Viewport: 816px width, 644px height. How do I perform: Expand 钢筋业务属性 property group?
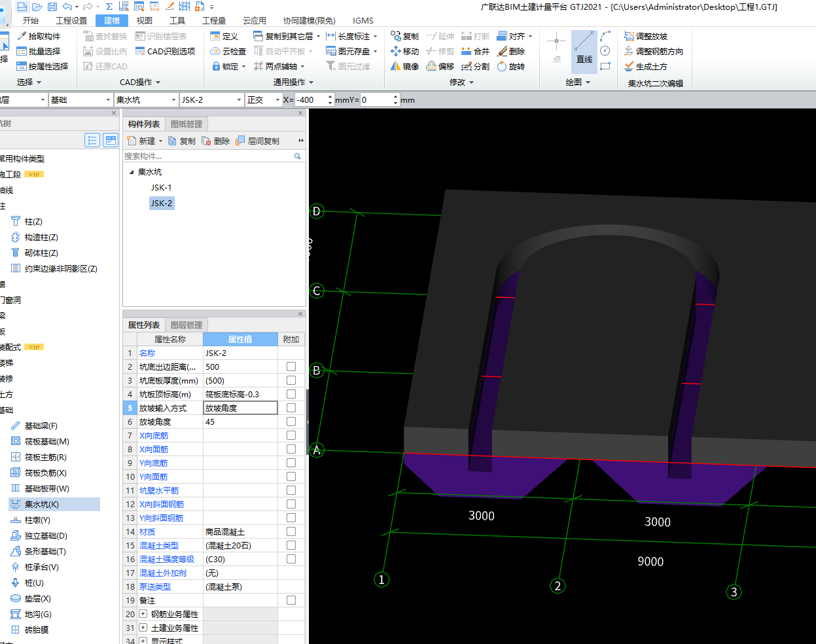[x=143, y=614]
